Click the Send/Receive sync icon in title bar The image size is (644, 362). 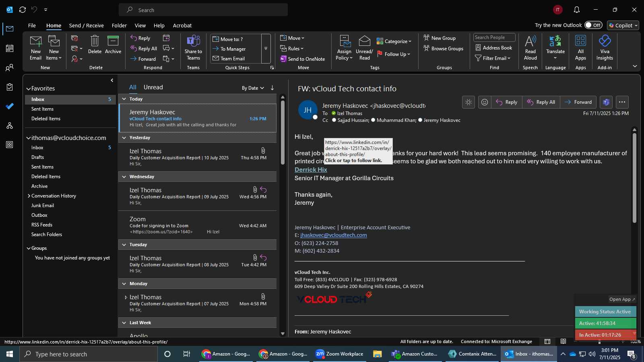23,10
